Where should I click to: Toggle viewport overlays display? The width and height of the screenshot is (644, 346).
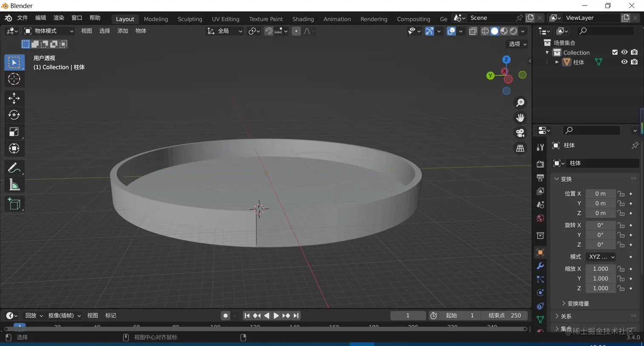pyautogui.click(x=451, y=31)
